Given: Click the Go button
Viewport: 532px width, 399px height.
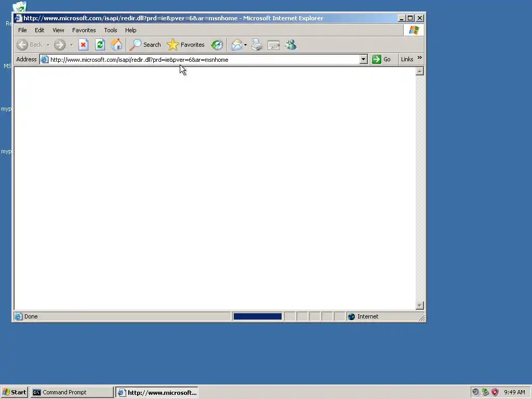Looking at the screenshot, I should (x=382, y=59).
